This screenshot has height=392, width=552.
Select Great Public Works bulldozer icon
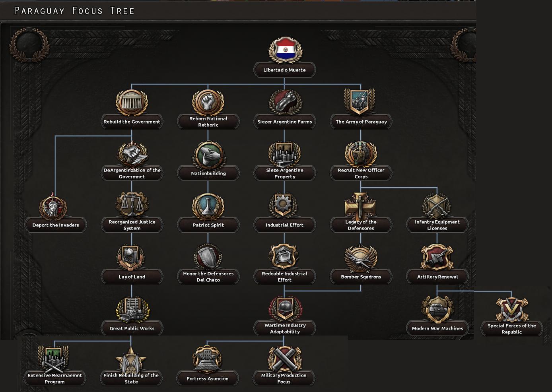(x=132, y=309)
